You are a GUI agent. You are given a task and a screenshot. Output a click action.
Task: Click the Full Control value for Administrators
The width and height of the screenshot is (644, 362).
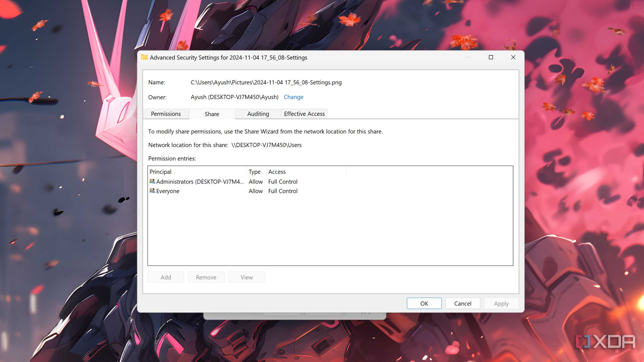click(x=283, y=182)
